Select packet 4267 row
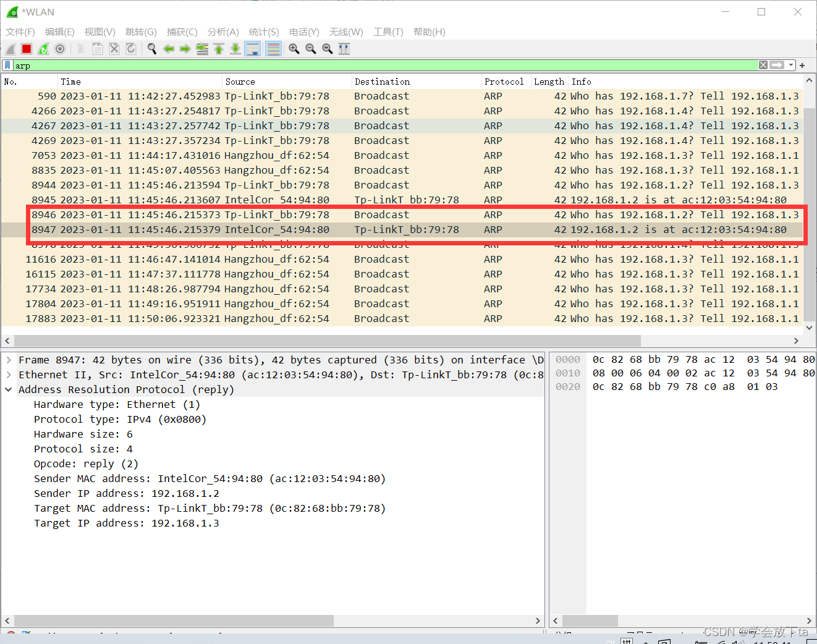 click(x=402, y=126)
